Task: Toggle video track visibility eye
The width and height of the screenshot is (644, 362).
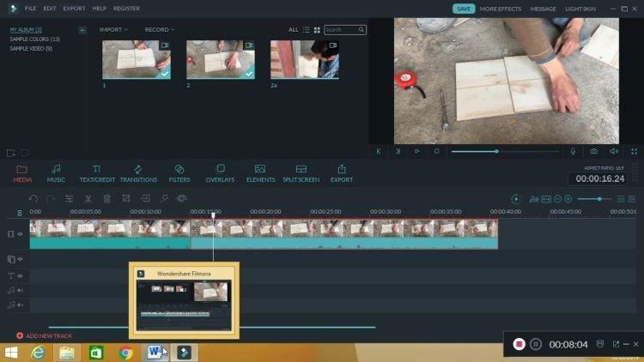Action: coord(20,234)
